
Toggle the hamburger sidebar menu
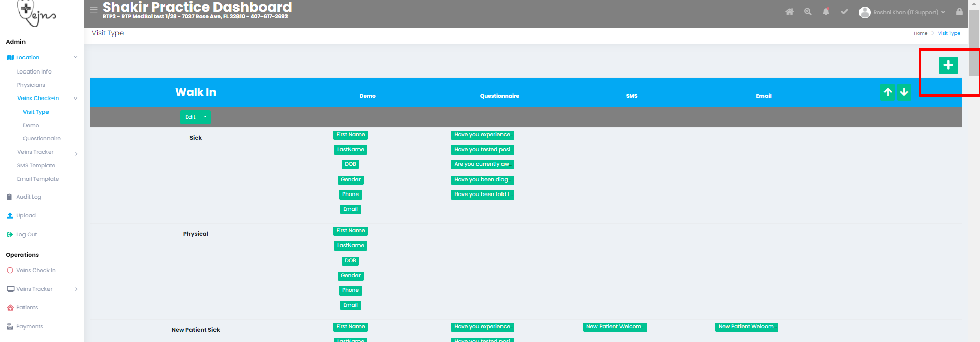(x=93, y=10)
